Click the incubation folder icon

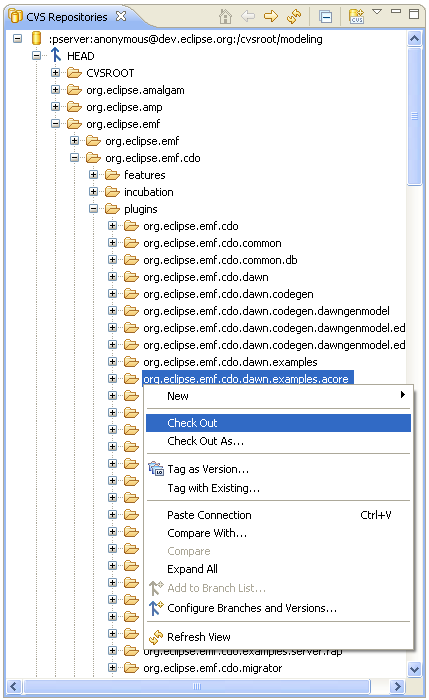(x=112, y=192)
